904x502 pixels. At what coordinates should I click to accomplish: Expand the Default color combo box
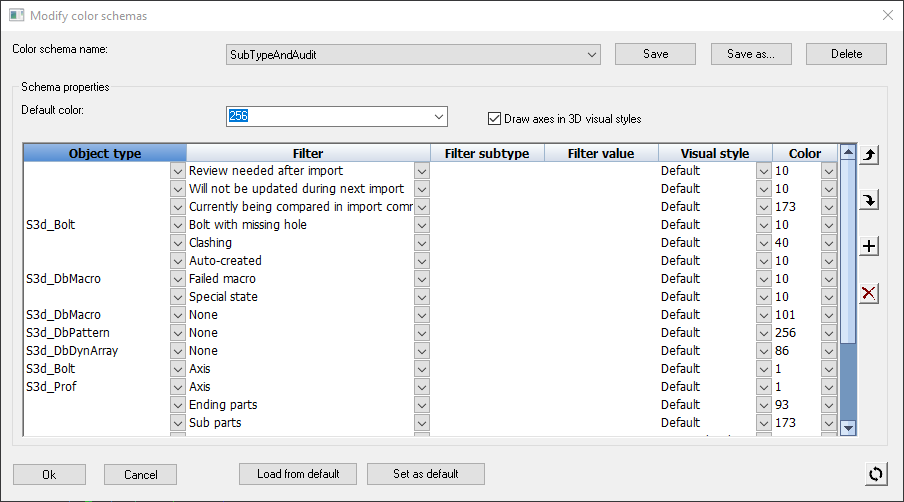[439, 116]
